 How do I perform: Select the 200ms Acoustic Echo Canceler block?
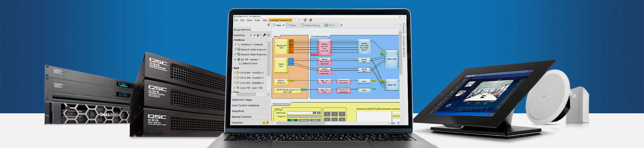324,47
